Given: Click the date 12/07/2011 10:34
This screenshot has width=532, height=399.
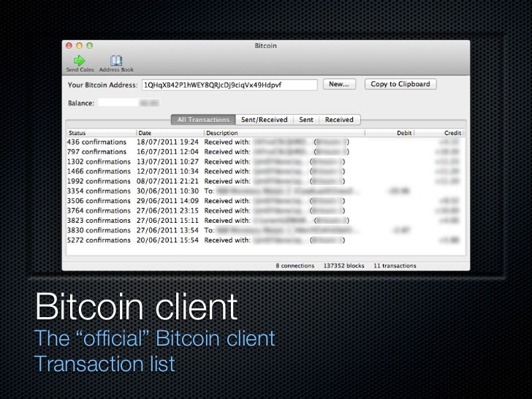Looking at the screenshot, I should (167, 171).
